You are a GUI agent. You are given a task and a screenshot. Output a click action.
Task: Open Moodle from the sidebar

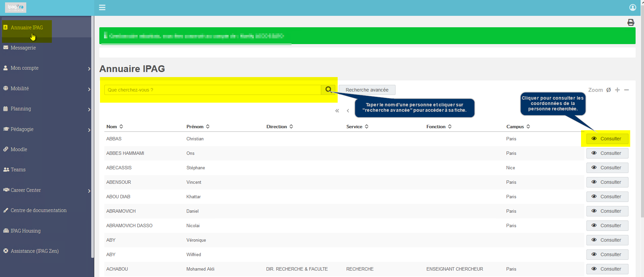[x=19, y=149]
